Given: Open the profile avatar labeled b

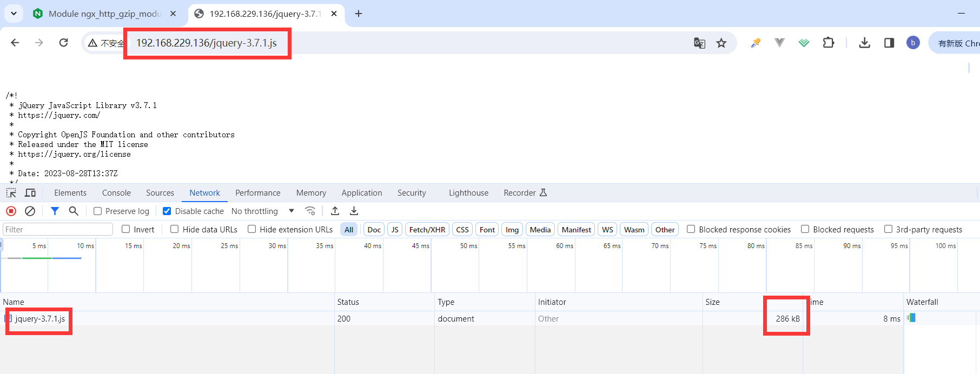Looking at the screenshot, I should tap(913, 43).
